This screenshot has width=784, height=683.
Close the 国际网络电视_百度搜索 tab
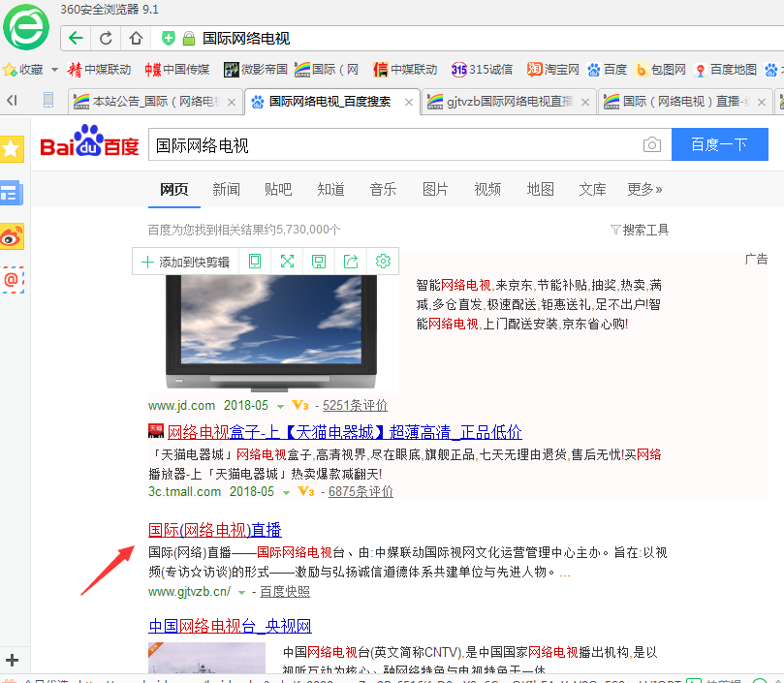tap(409, 102)
